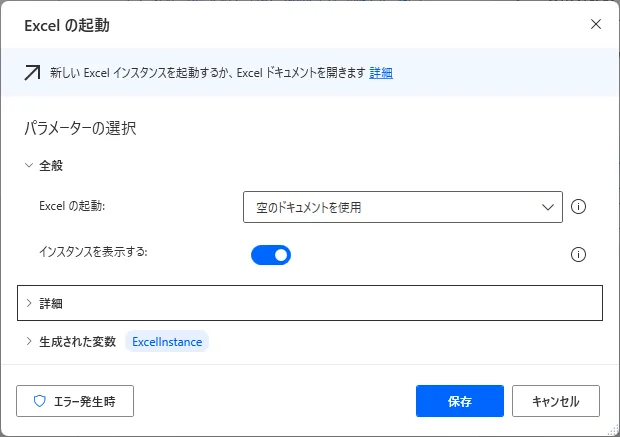Open エラー発生時 error handling settings
The height and width of the screenshot is (437, 620).
[75, 401]
